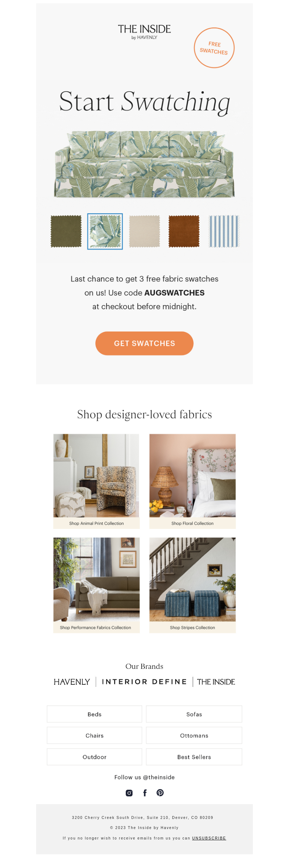
Task: Open The Inside brand logo in Our Brands
Action: tap(216, 682)
